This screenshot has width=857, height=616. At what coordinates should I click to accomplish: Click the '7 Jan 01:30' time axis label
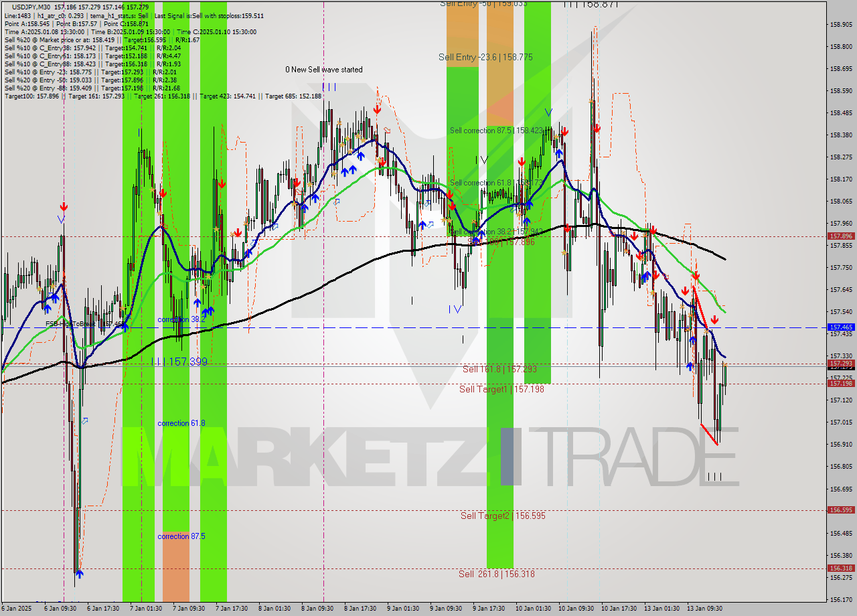coord(146,609)
